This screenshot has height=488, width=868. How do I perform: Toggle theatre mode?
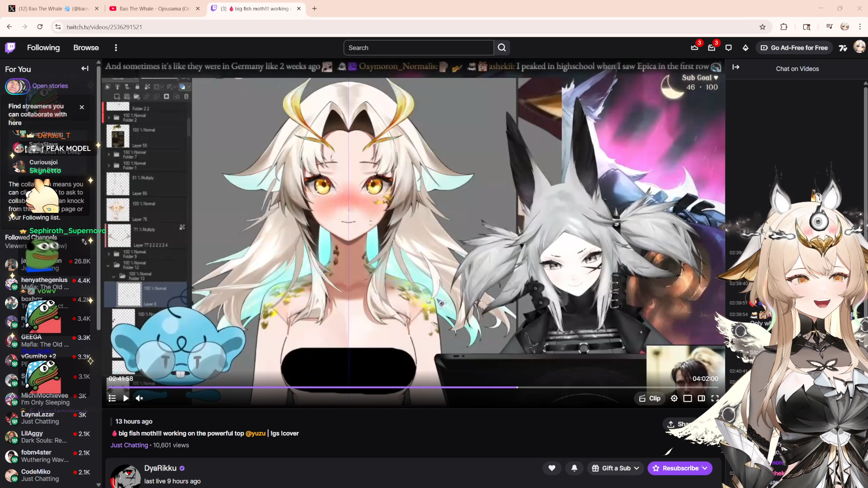(x=688, y=398)
